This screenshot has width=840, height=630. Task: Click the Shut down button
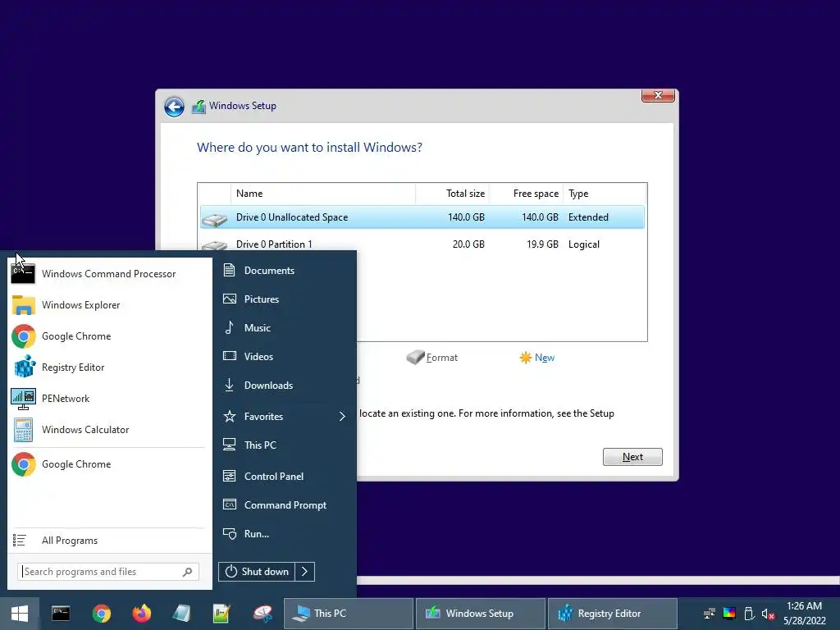(257, 572)
